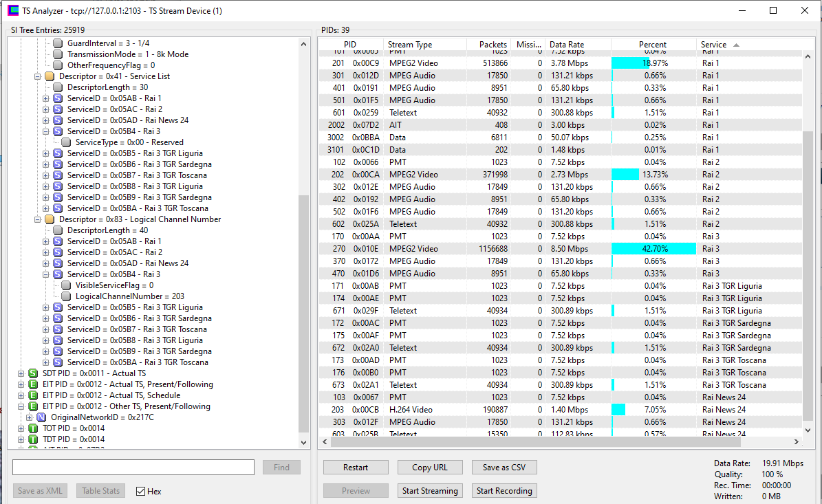The height and width of the screenshot is (504, 822).
Task: Click the leaf icon of LogicalChannelNumber = 203
Action: pos(66,296)
